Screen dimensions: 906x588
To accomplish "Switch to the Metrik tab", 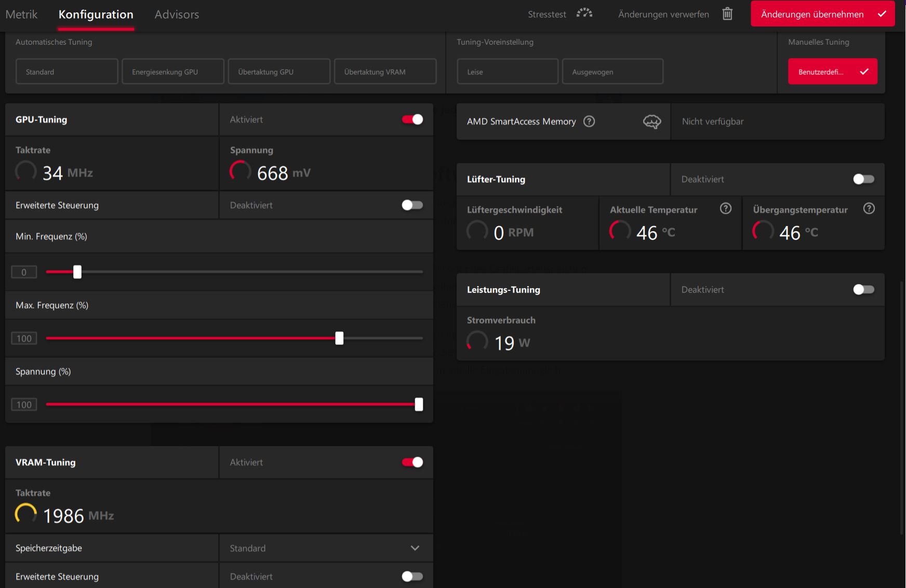I will pos(21,15).
